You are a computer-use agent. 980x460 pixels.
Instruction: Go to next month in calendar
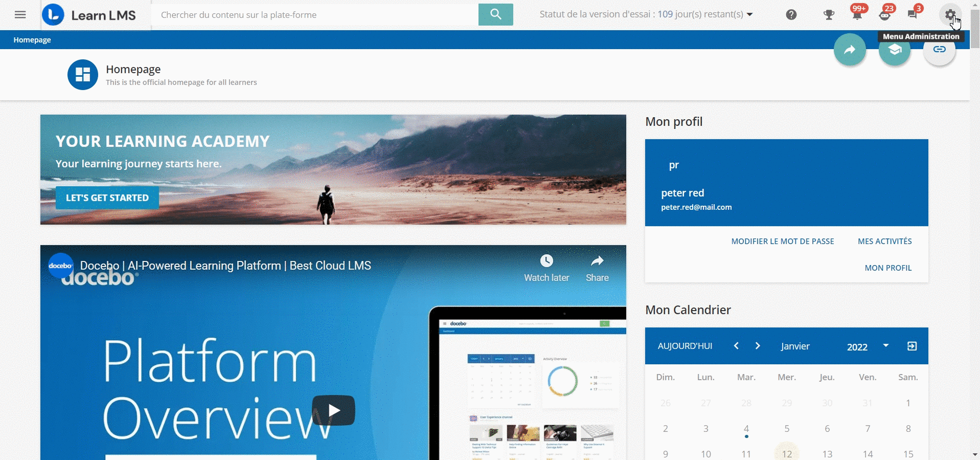[x=758, y=346]
